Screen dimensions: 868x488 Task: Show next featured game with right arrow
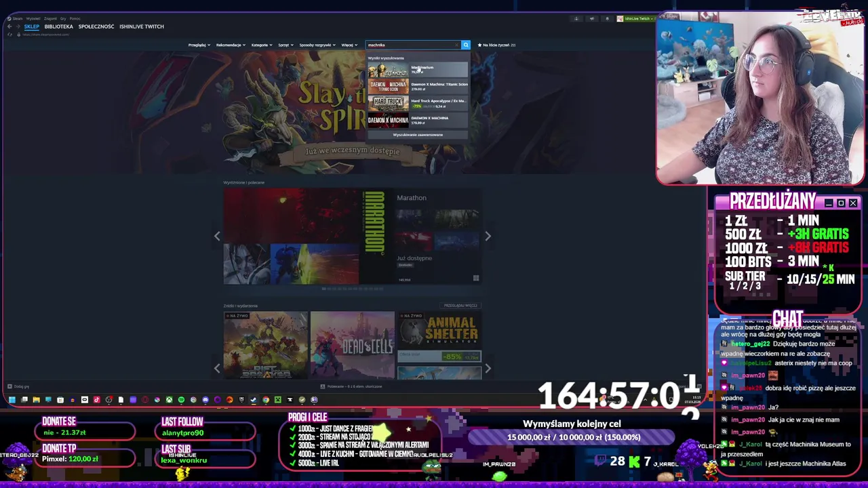coord(488,236)
